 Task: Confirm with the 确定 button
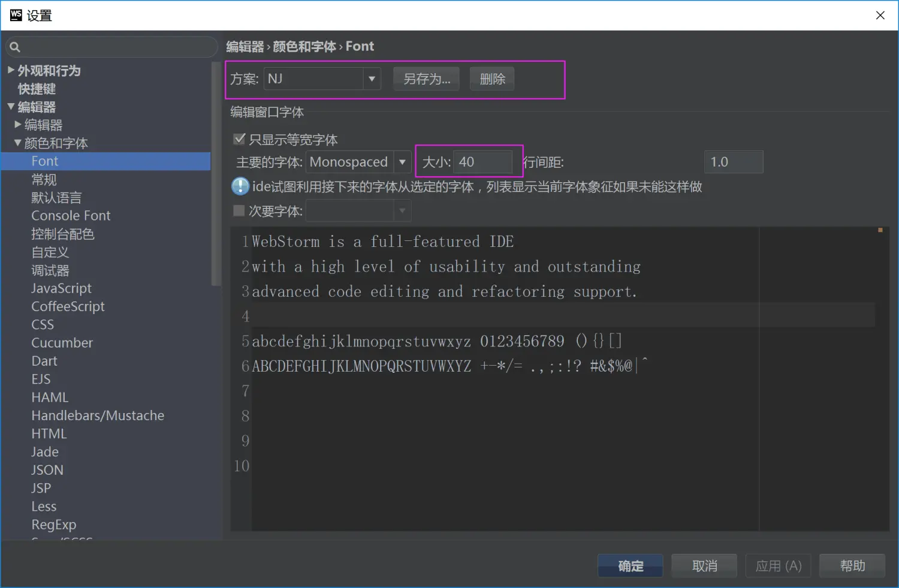[630, 566]
